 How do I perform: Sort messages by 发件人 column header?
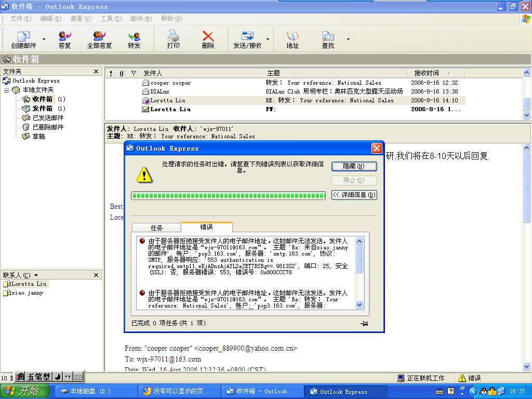click(201, 73)
